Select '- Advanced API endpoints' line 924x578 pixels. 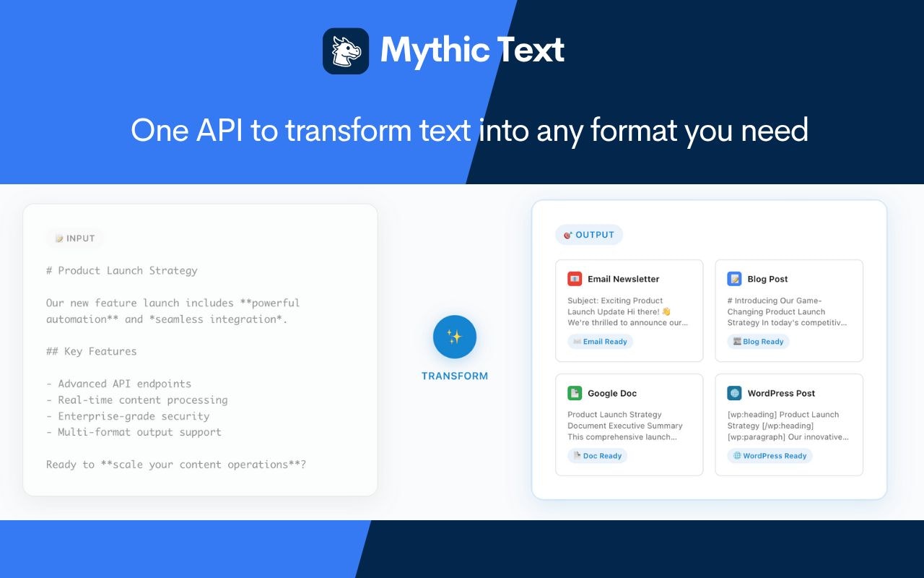[119, 384]
